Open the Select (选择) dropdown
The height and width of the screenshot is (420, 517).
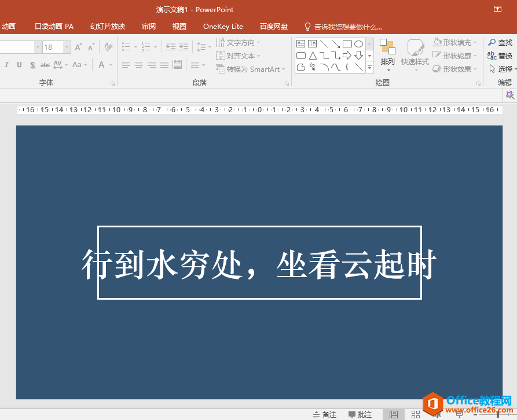[501, 69]
